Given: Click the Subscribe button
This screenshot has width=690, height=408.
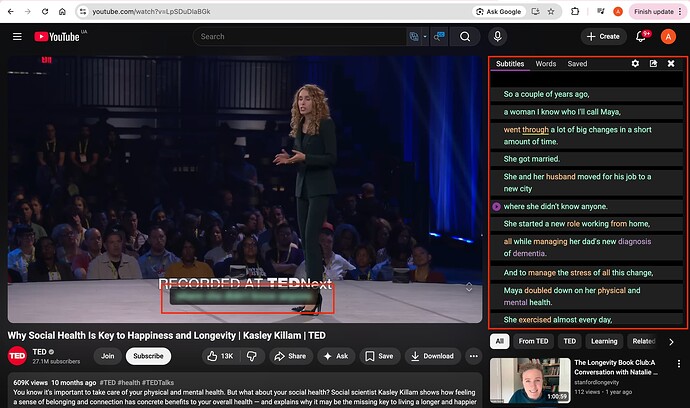Looking at the screenshot, I should [x=148, y=356].
